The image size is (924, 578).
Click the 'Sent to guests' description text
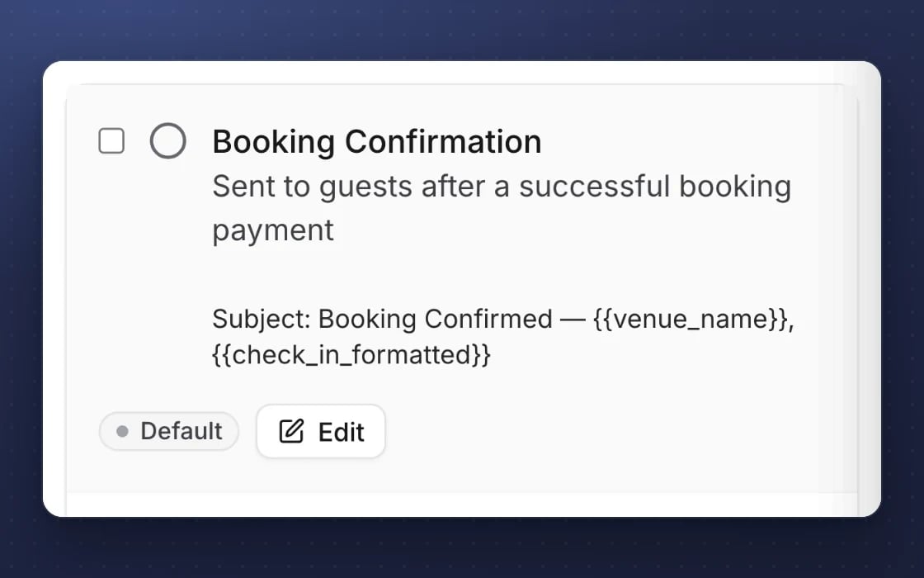click(502, 207)
